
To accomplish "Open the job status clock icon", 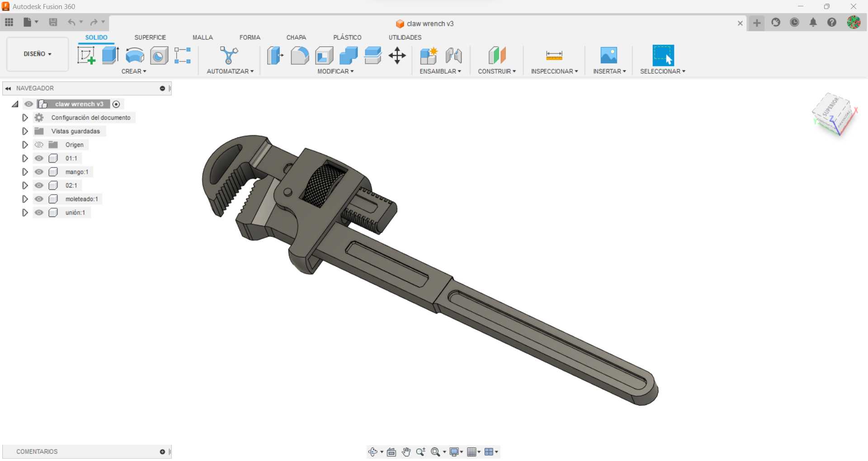I will tap(794, 22).
